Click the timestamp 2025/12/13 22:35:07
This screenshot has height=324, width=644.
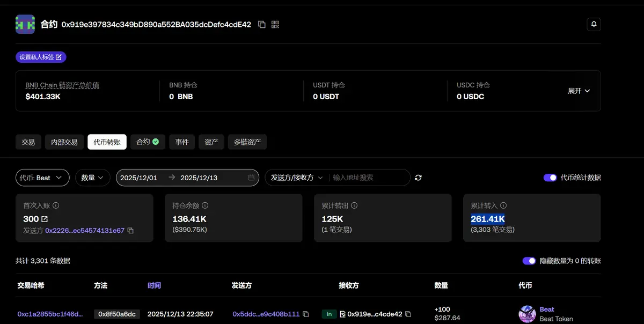tap(180, 314)
